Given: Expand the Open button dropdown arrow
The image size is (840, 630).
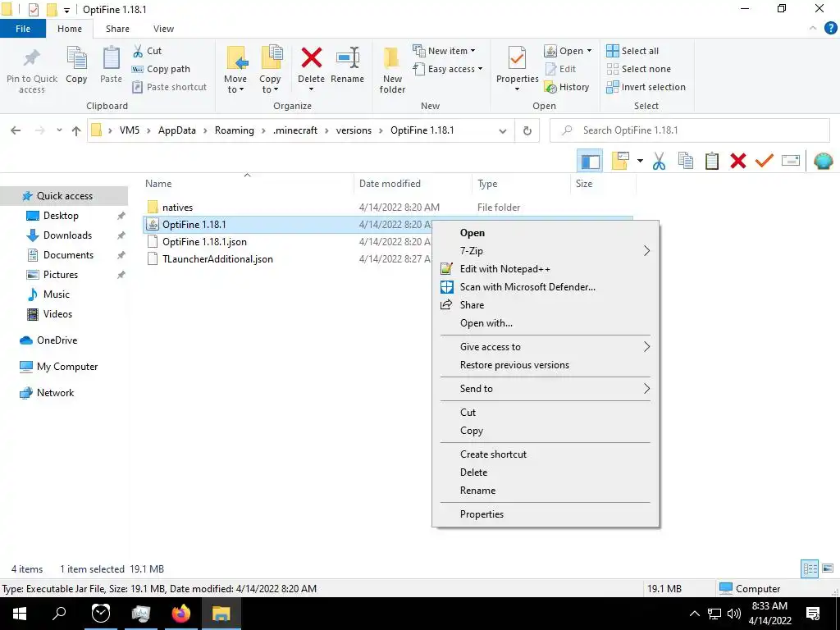Looking at the screenshot, I should 589,51.
